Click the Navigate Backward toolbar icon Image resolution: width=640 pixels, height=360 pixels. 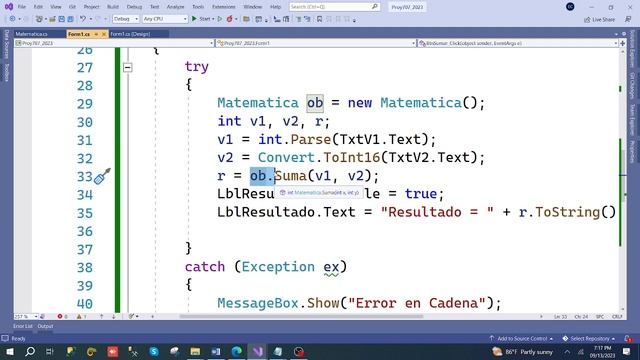[x=12, y=19]
